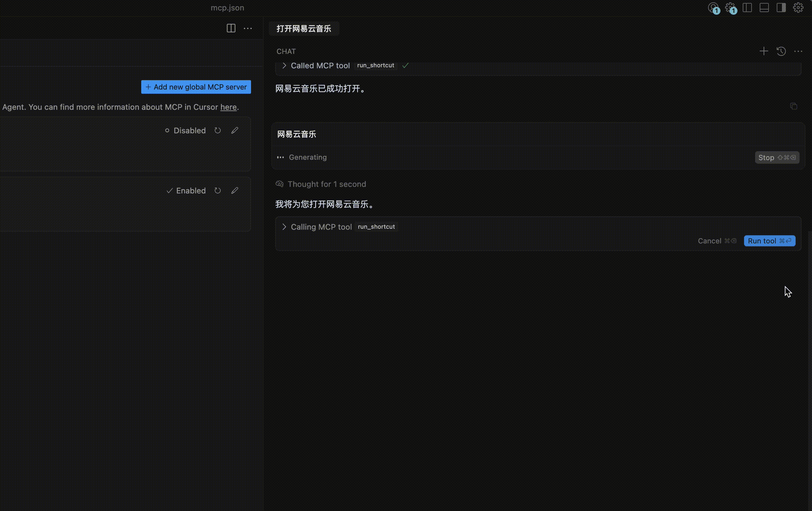The image size is (812, 511).
Task: Click the 网易云音乐已成功打开 message
Action: (320, 89)
